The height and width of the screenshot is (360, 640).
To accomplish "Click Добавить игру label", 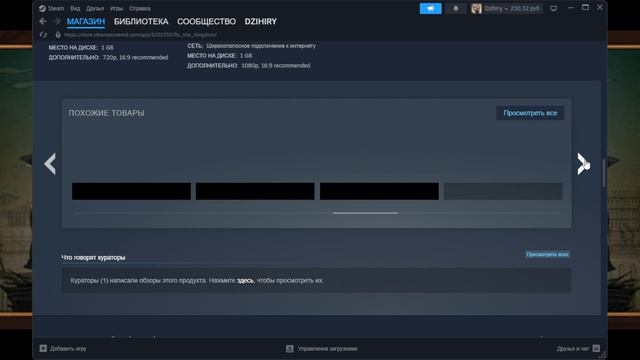I will click(68, 349).
